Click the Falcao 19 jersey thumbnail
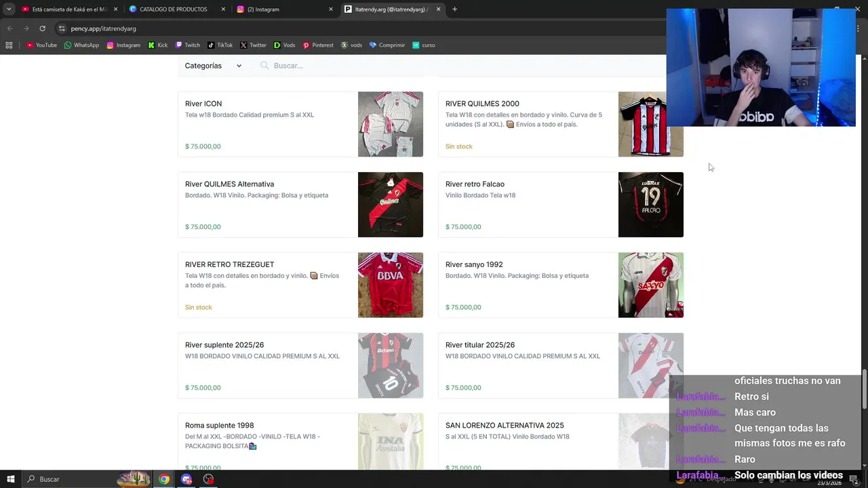 651,205
